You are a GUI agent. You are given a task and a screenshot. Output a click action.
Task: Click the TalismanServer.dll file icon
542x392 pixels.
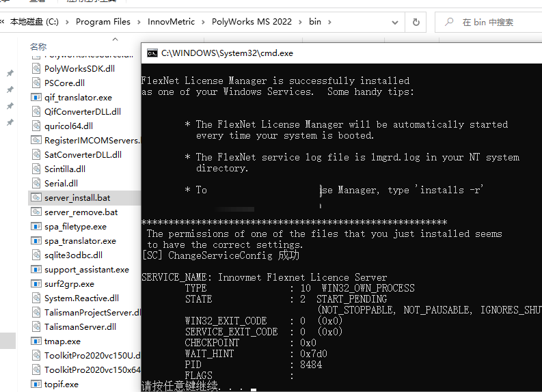pyautogui.click(x=36, y=326)
